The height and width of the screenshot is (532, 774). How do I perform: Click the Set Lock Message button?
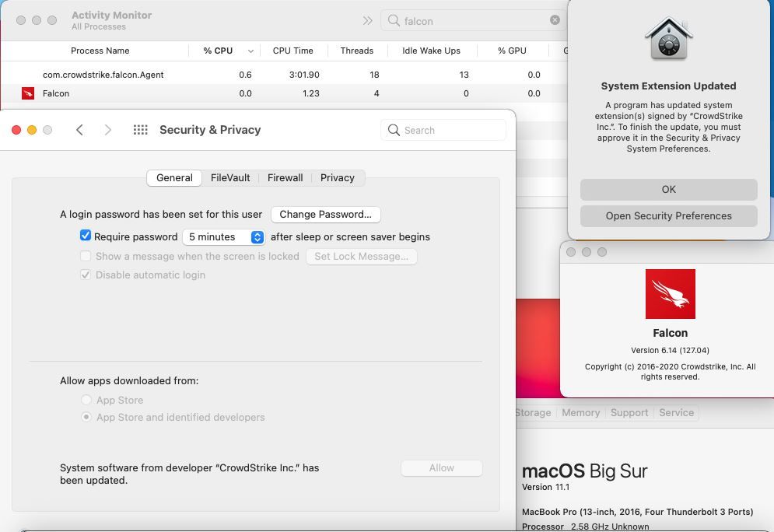point(362,256)
